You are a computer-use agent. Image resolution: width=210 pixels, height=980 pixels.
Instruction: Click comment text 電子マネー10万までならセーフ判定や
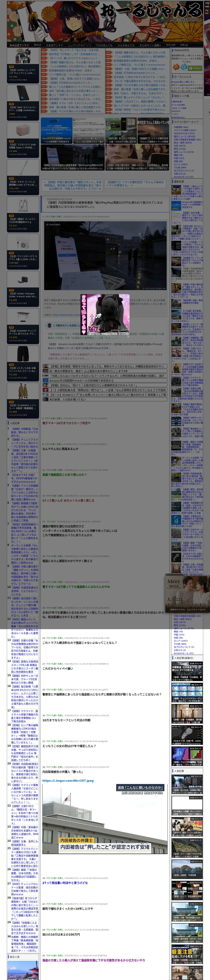tap(66, 423)
